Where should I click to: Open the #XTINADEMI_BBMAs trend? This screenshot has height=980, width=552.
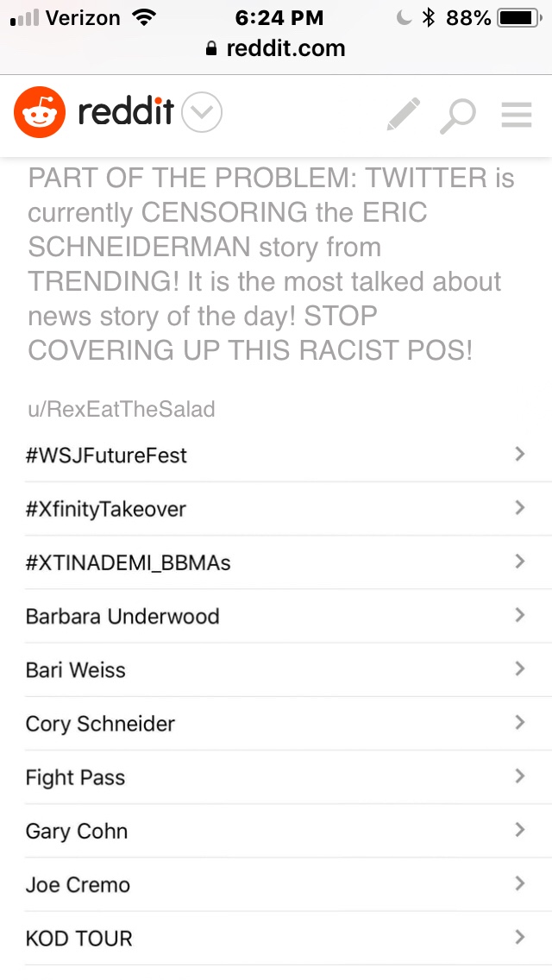point(129,562)
